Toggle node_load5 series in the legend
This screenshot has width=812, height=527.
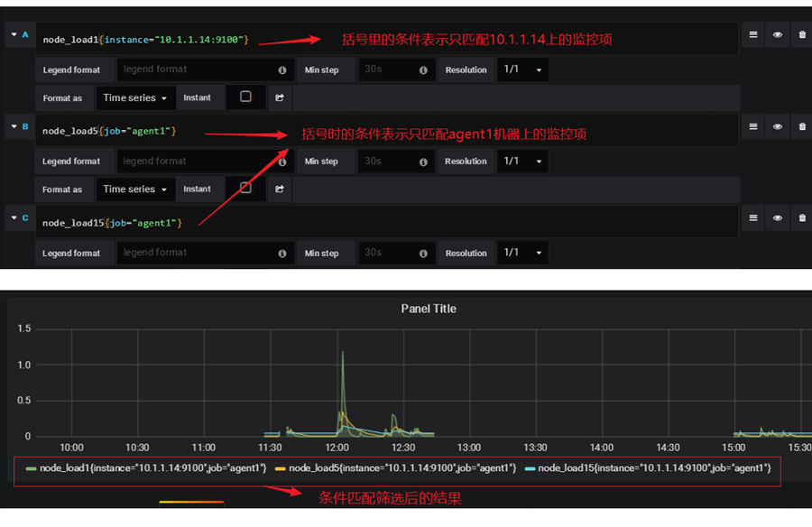(402, 468)
